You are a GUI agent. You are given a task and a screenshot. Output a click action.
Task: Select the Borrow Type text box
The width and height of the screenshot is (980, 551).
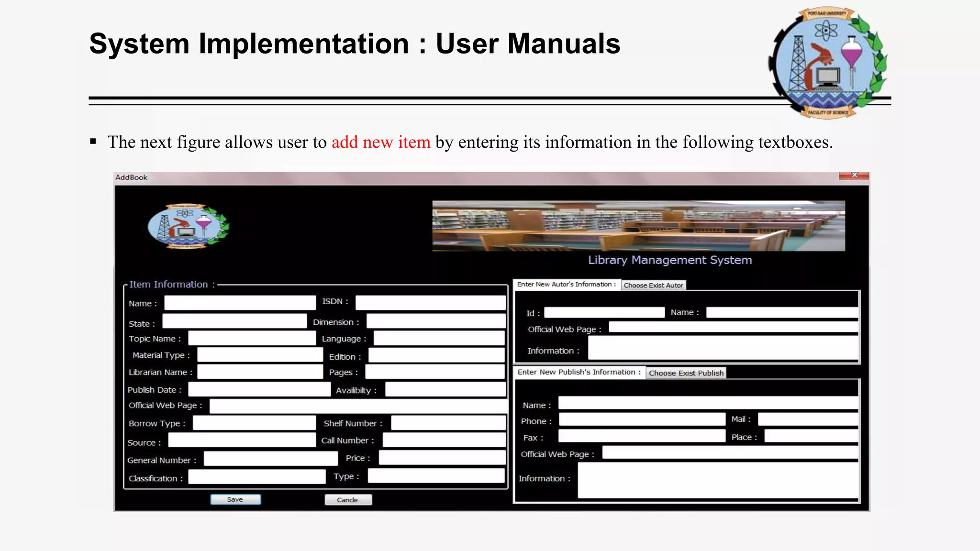click(254, 423)
